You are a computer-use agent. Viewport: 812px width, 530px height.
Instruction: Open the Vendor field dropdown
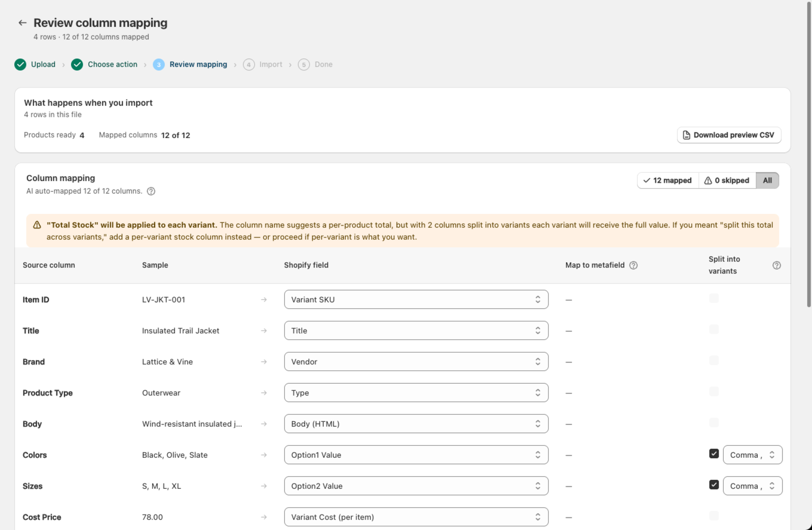(x=416, y=361)
